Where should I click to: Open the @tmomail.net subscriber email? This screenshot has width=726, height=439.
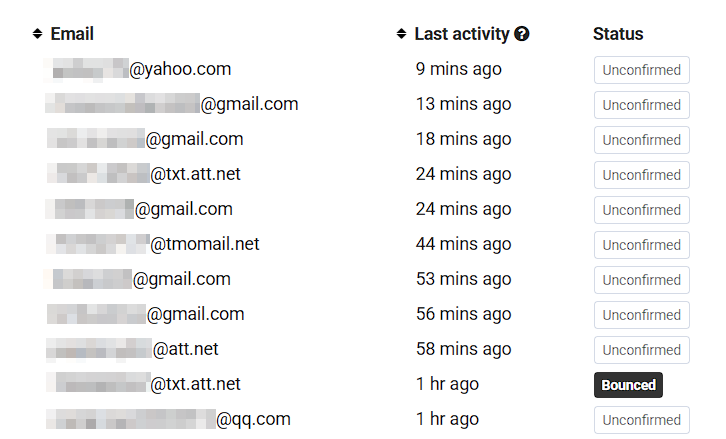(152, 244)
